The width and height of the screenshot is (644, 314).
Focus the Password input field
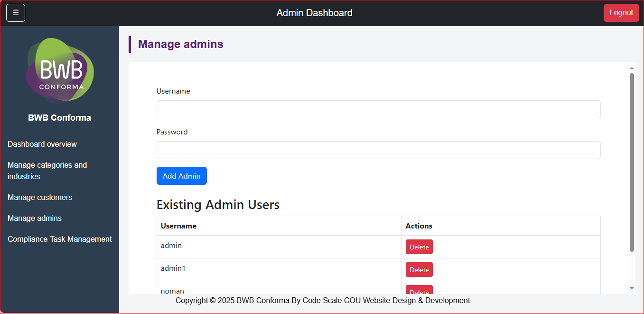[378, 150]
